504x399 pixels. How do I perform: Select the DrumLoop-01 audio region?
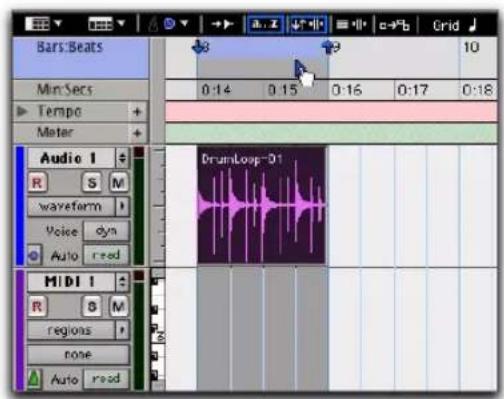pyautogui.click(x=261, y=205)
